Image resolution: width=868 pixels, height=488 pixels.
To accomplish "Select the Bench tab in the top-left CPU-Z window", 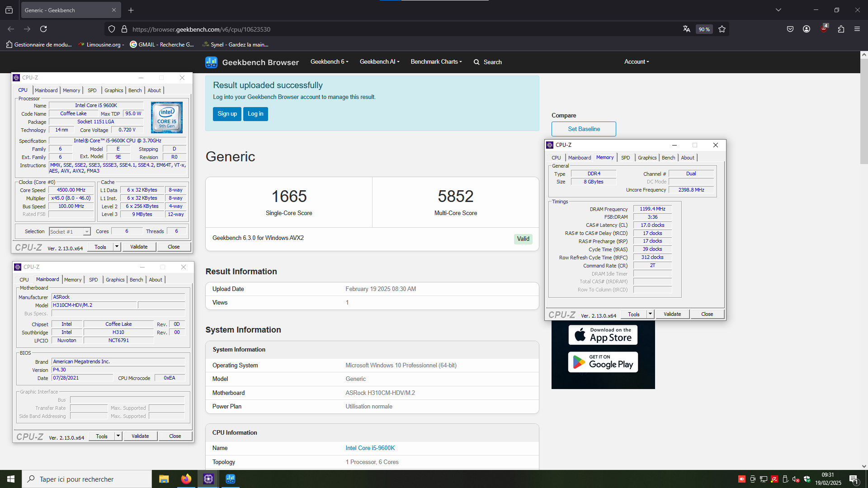I will pyautogui.click(x=135, y=90).
